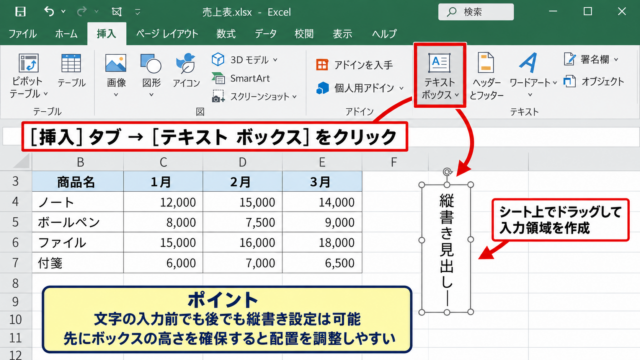
Task: Click the 商品名 header cell
Action: (x=78, y=181)
